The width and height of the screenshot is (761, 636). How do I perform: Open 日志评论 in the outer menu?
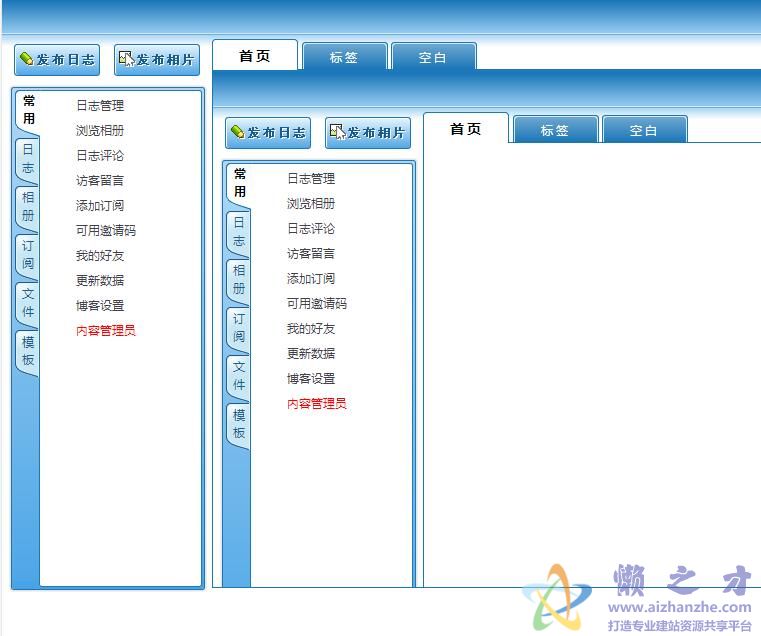coord(100,155)
